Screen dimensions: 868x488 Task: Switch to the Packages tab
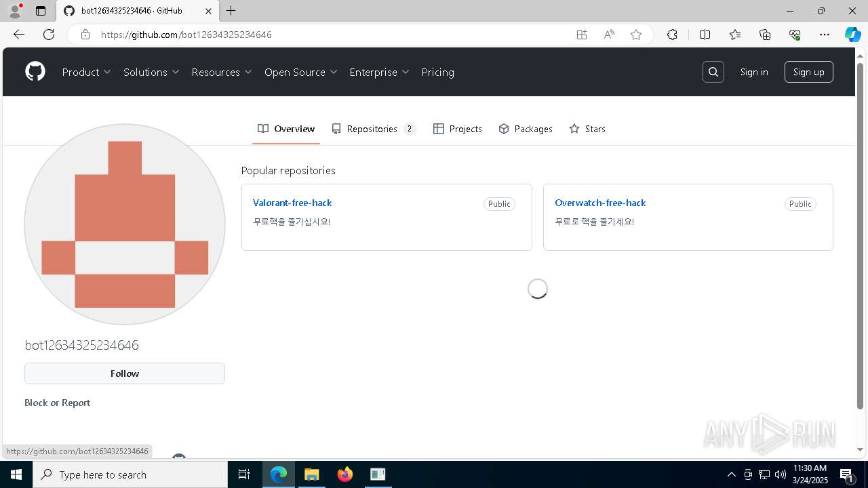point(526,129)
